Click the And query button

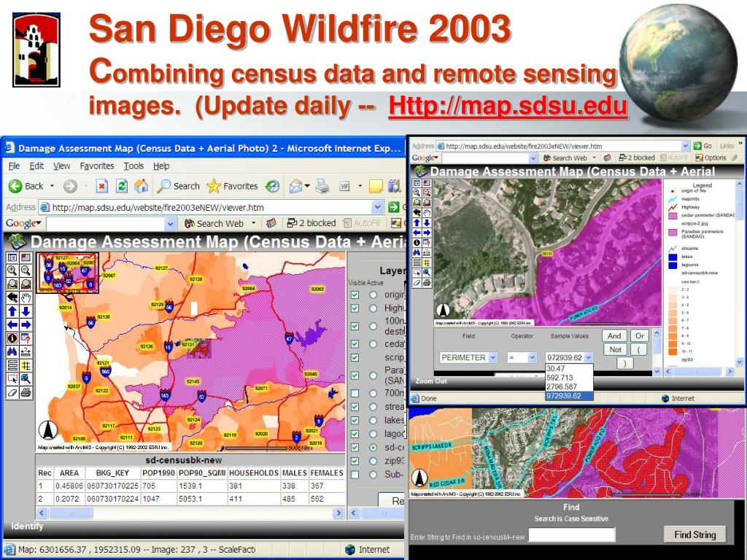coord(614,335)
